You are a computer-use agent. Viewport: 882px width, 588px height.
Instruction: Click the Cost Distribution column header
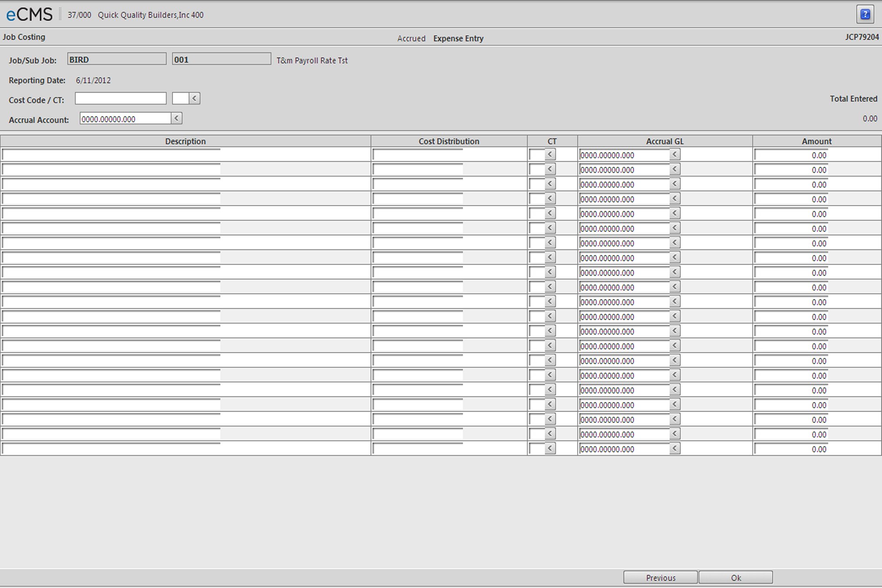pyautogui.click(x=449, y=141)
